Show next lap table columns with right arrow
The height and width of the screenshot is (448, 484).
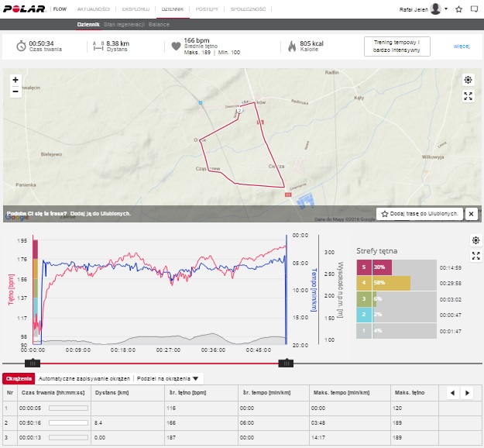coord(467,394)
